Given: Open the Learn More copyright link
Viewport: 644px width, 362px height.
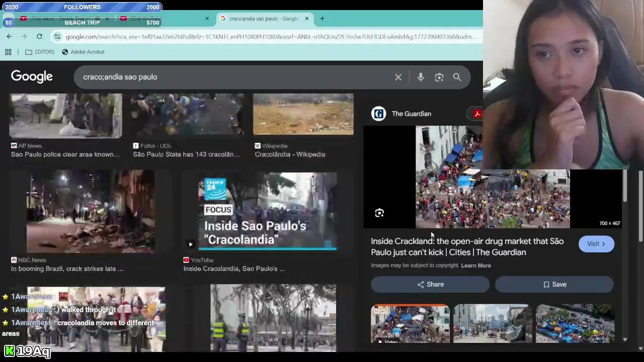Looking at the screenshot, I should pyautogui.click(x=476, y=265).
